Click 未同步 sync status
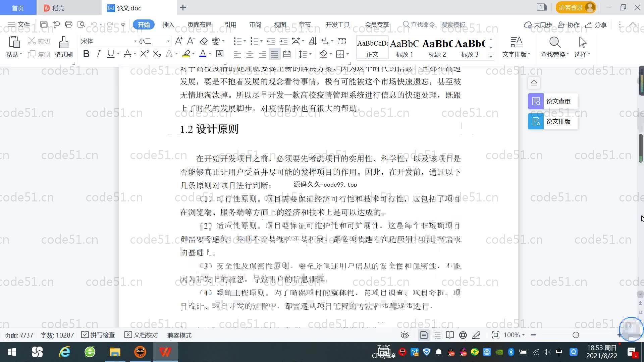This screenshot has width=644, height=362. [538, 25]
